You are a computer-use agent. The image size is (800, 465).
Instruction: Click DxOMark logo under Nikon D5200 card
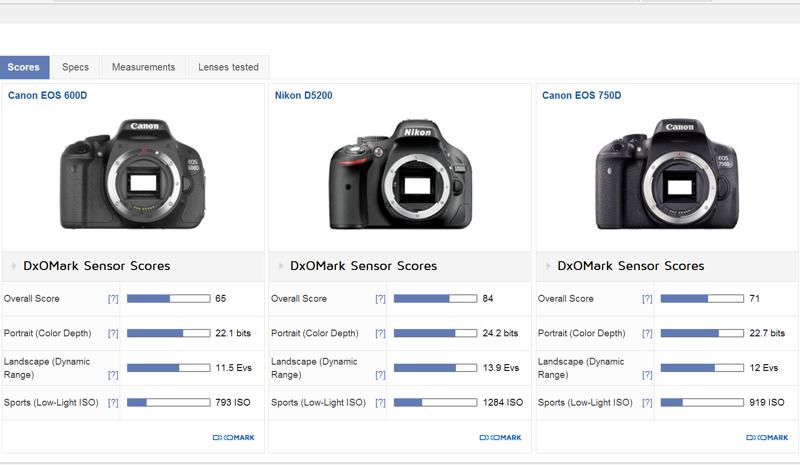(500, 437)
